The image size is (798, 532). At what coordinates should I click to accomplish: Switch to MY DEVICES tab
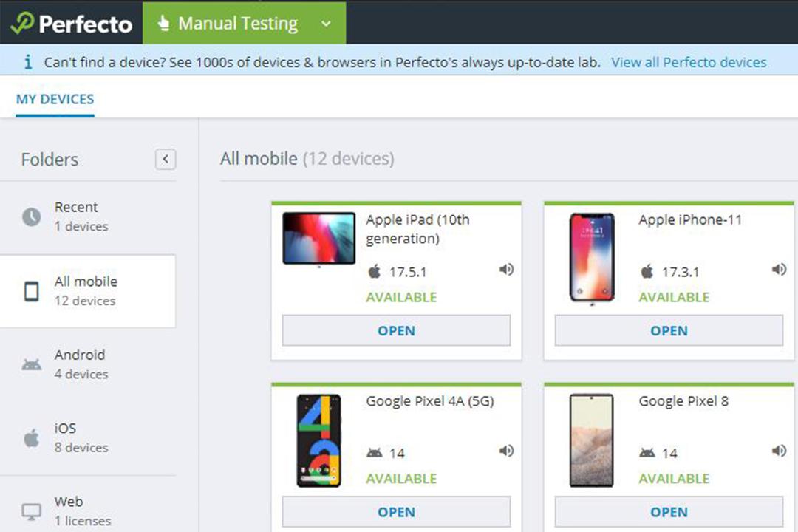pyautogui.click(x=55, y=99)
